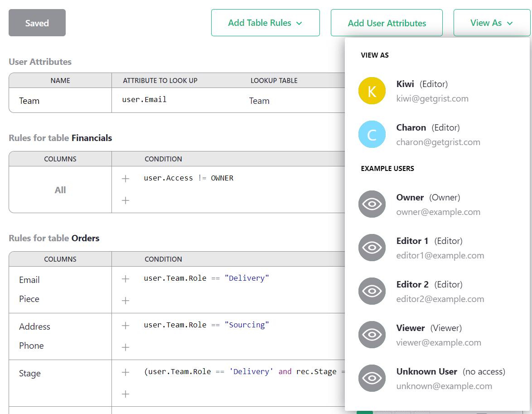532x414 pixels.
Task: Edit the user.Email attribute field
Action: pyautogui.click(x=145, y=100)
